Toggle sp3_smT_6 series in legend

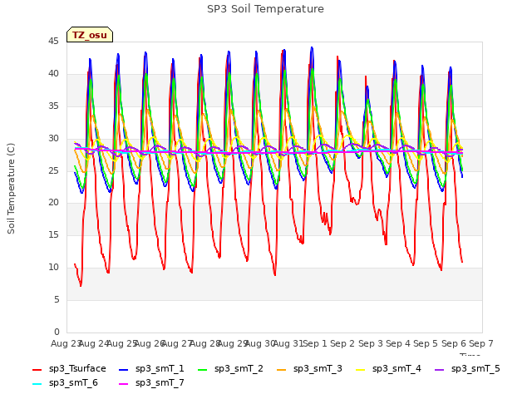pos(65,382)
